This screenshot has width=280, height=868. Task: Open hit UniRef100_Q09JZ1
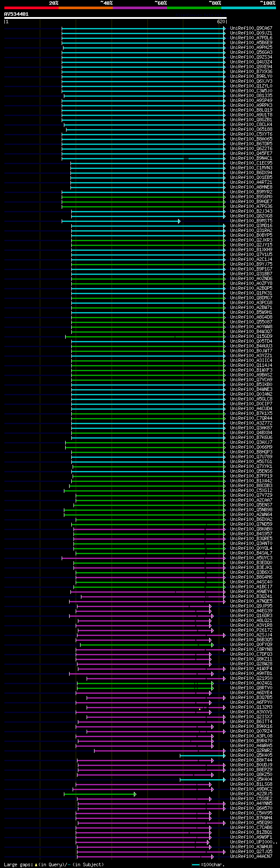(x=251, y=33)
